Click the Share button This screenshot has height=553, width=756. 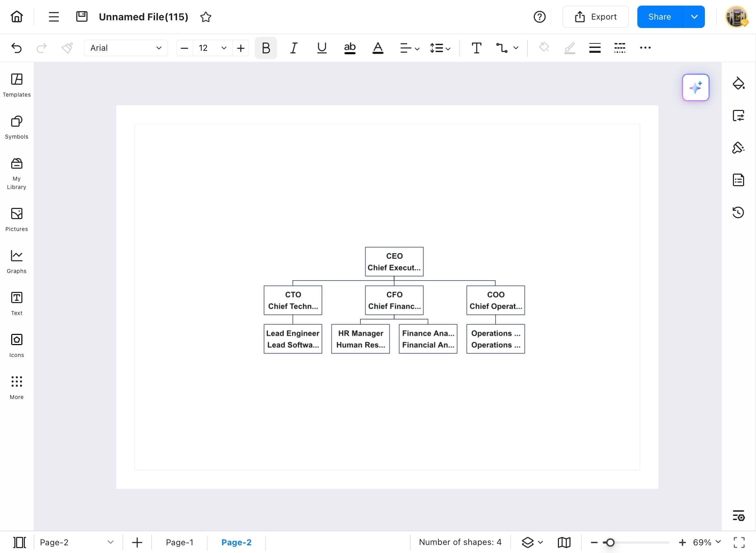[660, 16]
